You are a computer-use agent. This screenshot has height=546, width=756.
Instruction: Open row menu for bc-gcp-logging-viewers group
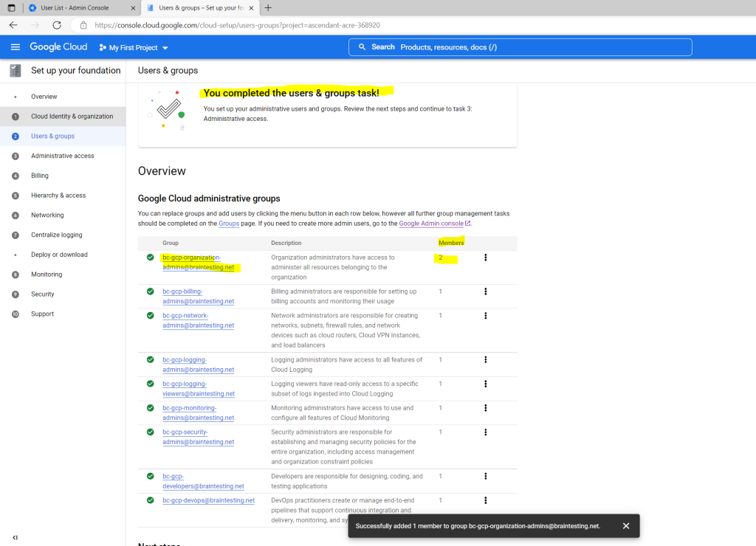[486, 384]
